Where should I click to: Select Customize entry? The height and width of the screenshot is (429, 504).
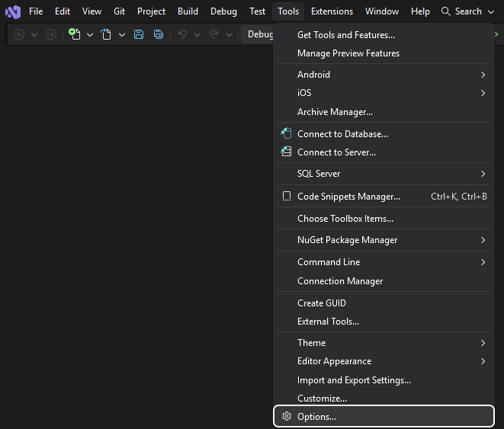click(x=384, y=399)
